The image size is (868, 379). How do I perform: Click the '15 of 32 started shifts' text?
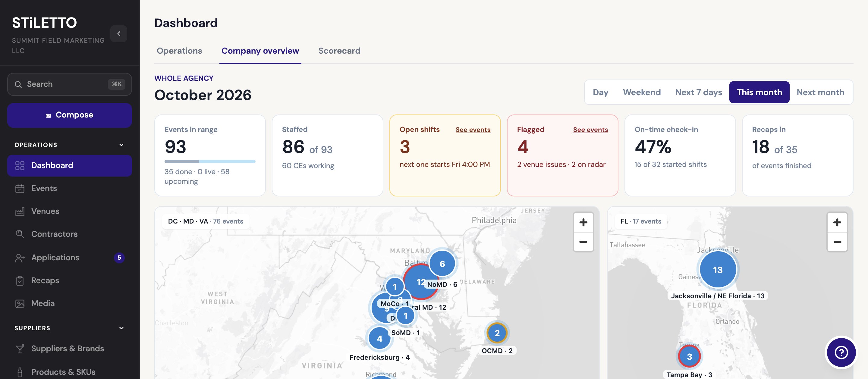click(x=671, y=164)
